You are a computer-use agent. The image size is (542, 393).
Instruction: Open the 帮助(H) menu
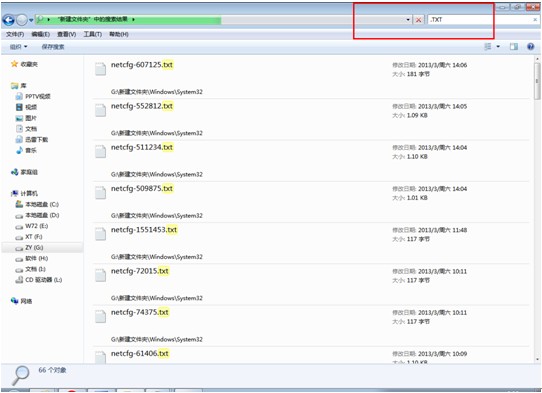pyautogui.click(x=119, y=34)
